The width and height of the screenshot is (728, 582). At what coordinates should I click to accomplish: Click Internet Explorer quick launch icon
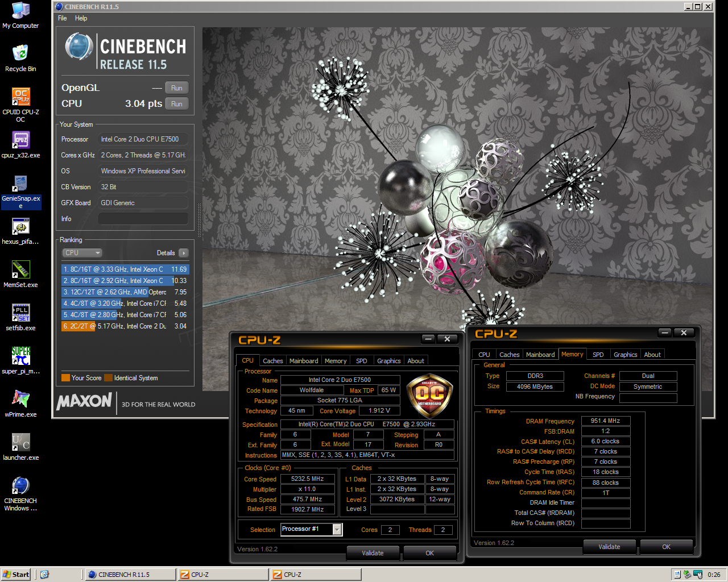coord(44,575)
